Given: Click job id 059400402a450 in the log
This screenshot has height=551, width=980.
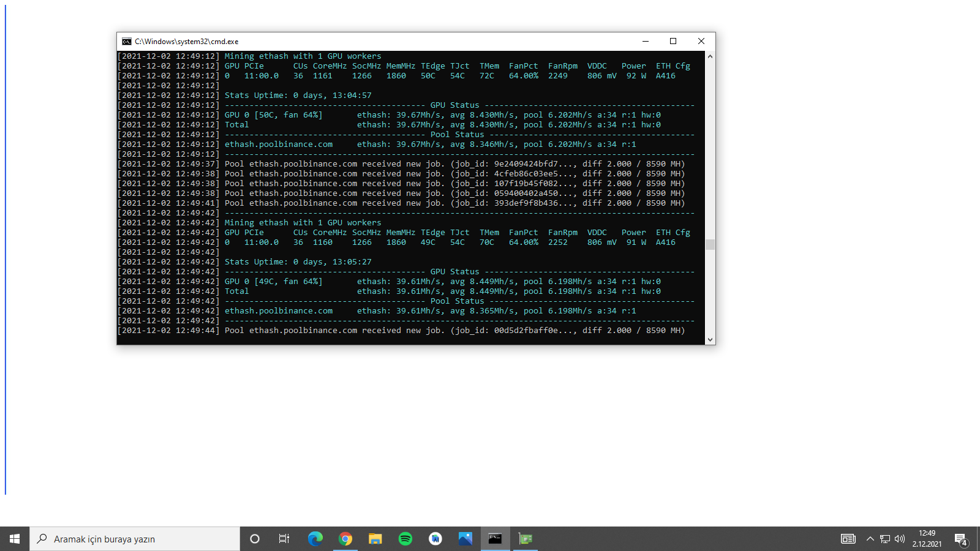Looking at the screenshot, I should [x=526, y=193].
